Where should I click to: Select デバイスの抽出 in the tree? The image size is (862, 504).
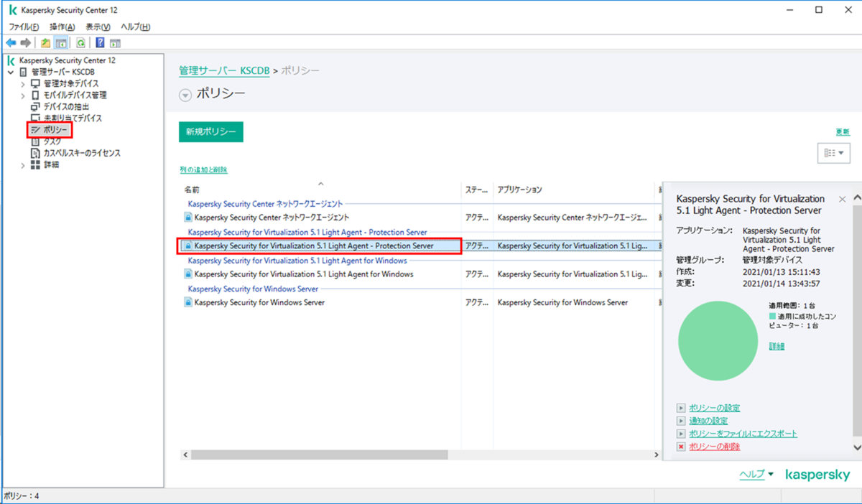click(x=66, y=107)
